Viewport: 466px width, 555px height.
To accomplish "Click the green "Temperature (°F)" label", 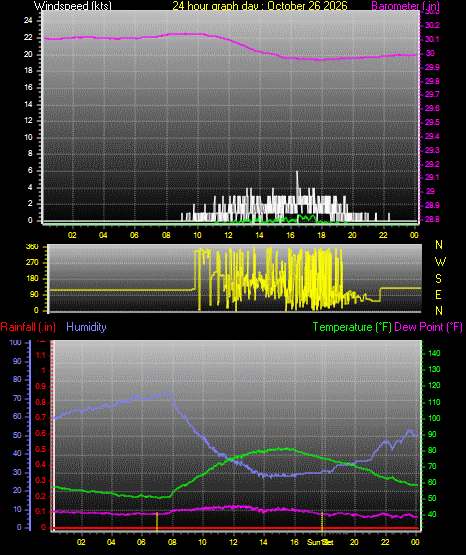I will point(352,327).
